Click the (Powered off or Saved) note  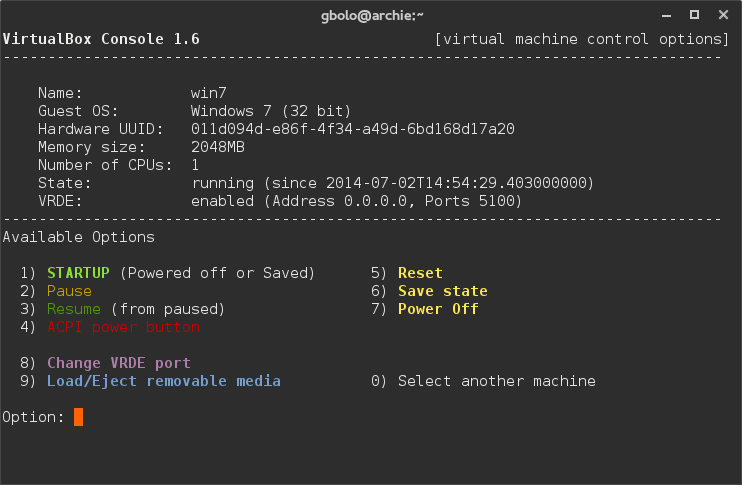[x=217, y=273]
